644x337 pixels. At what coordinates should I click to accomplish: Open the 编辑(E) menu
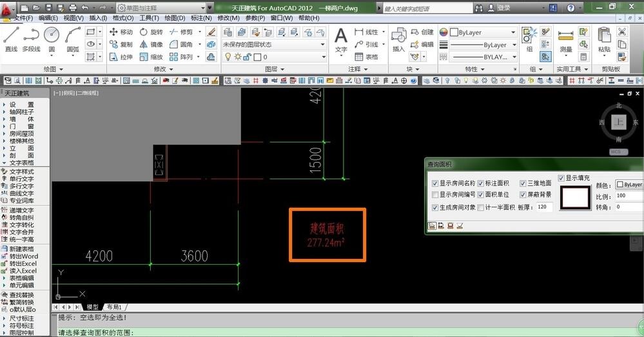pyautogui.click(x=48, y=18)
